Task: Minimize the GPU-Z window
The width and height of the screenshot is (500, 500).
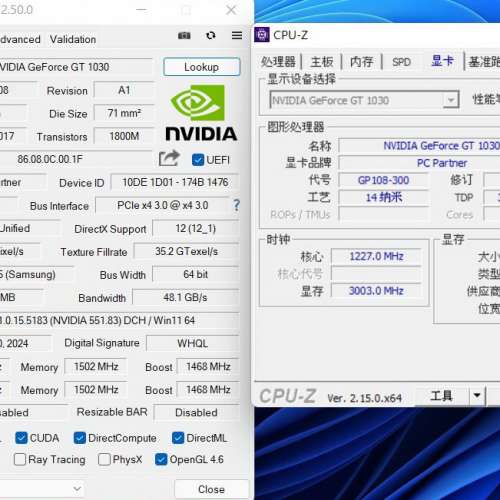Action: click(141, 10)
